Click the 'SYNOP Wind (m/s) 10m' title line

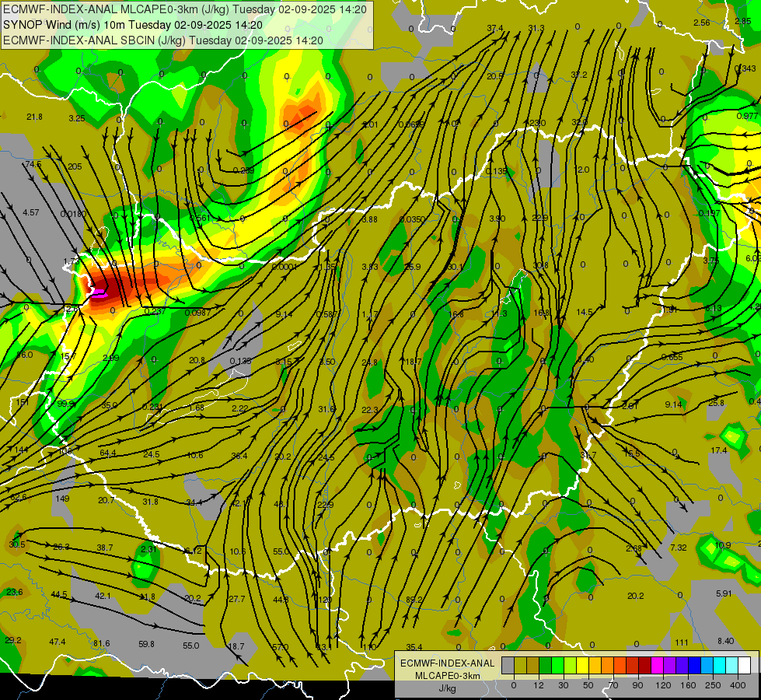tap(132, 25)
